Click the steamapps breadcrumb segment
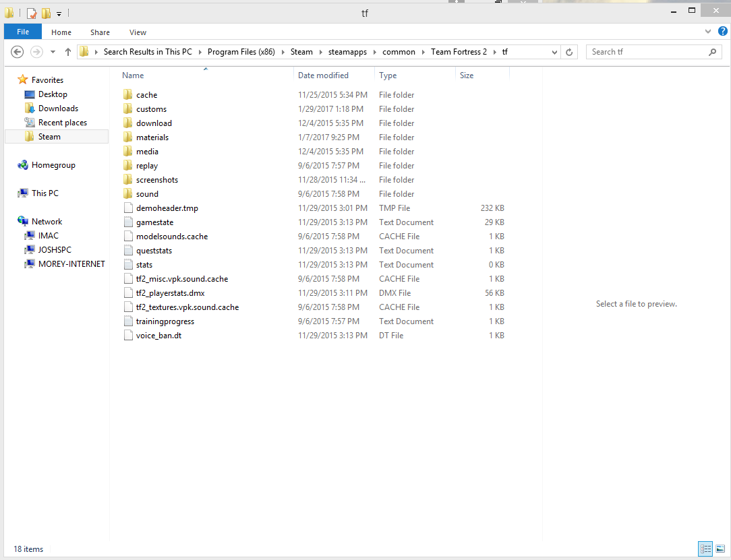 (x=347, y=52)
